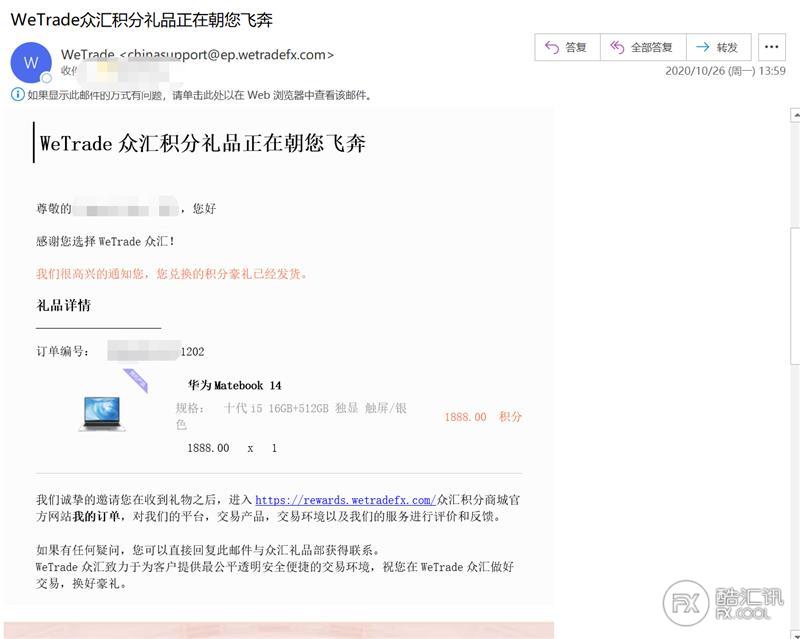Select the line 感谢您选择 WeTrade 众汇！
Image resolution: width=800 pixels, height=639 pixels.
click(106, 241)
